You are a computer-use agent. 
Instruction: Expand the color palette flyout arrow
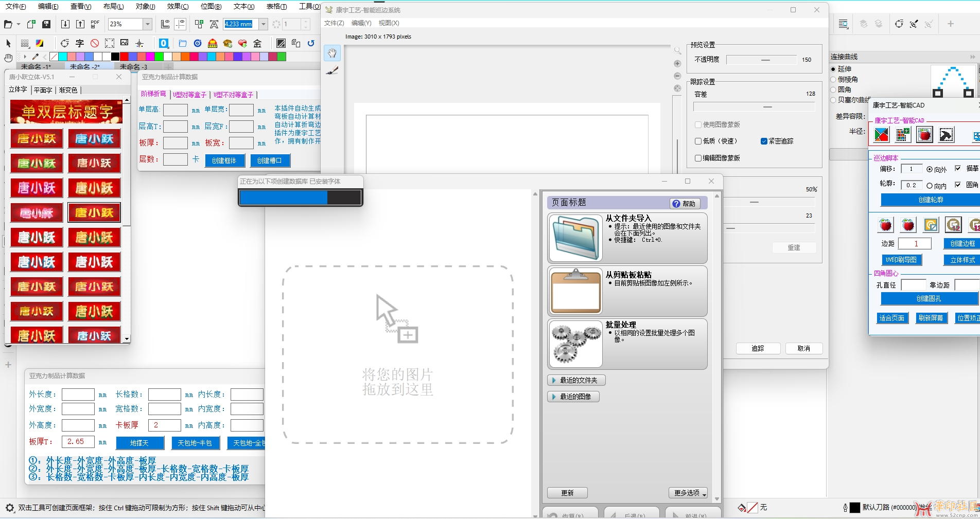coord(25,57)
